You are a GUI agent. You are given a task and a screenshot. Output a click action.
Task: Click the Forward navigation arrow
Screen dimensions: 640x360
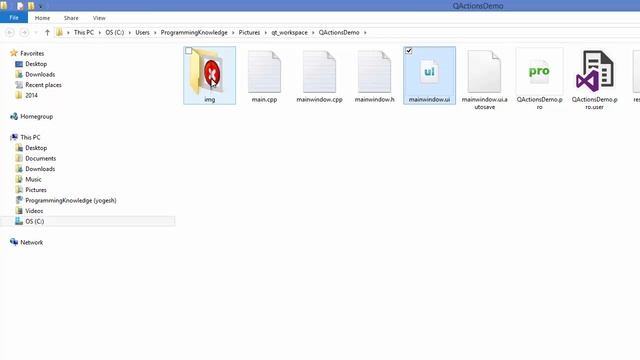point(24,32)
